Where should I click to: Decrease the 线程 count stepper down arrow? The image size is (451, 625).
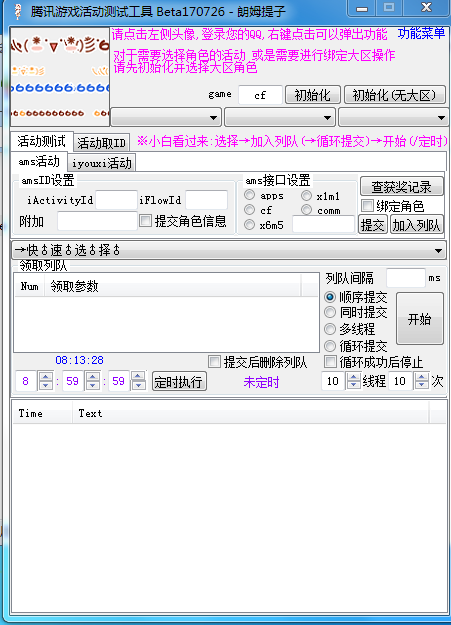click(x=353, y=385)
